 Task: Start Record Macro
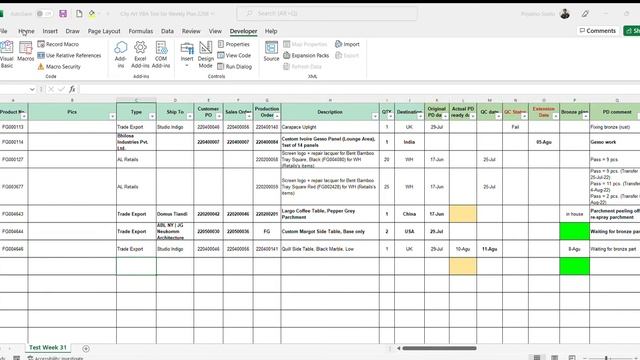tap(58, 44)
